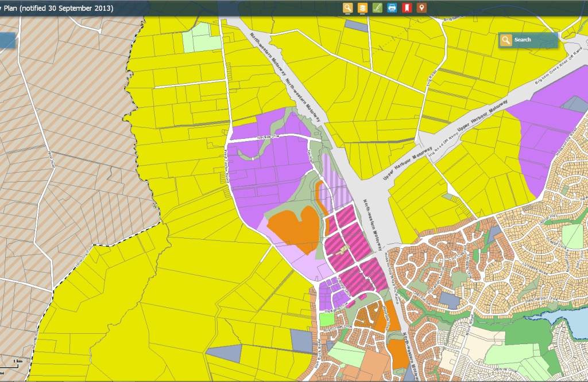The width and height of the screenshot is (588, 382).
Task: Click the plan title text in header bar
Action: 57,8
